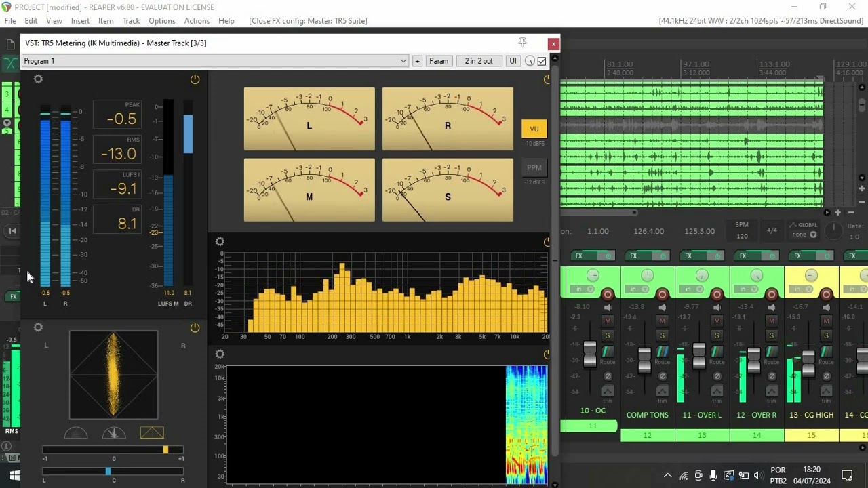Click the volume fader on 10 - OC
This screenshot has width=868, height=488.
point(590,354)
